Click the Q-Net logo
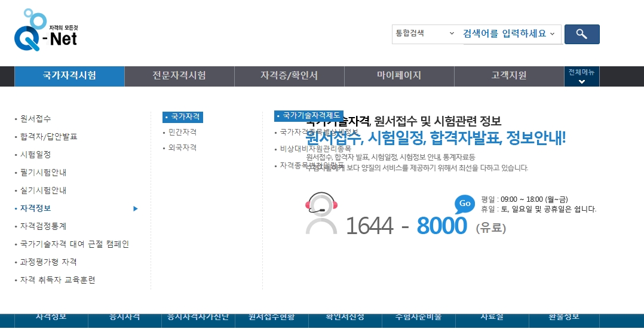The height and width of the screenshot is (332, 644). click(46, 30)
